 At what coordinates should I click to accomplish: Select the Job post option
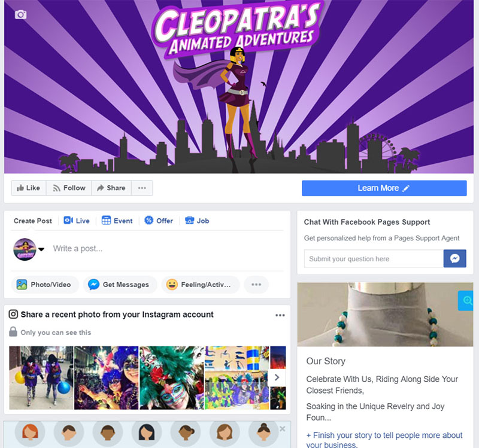197,221
